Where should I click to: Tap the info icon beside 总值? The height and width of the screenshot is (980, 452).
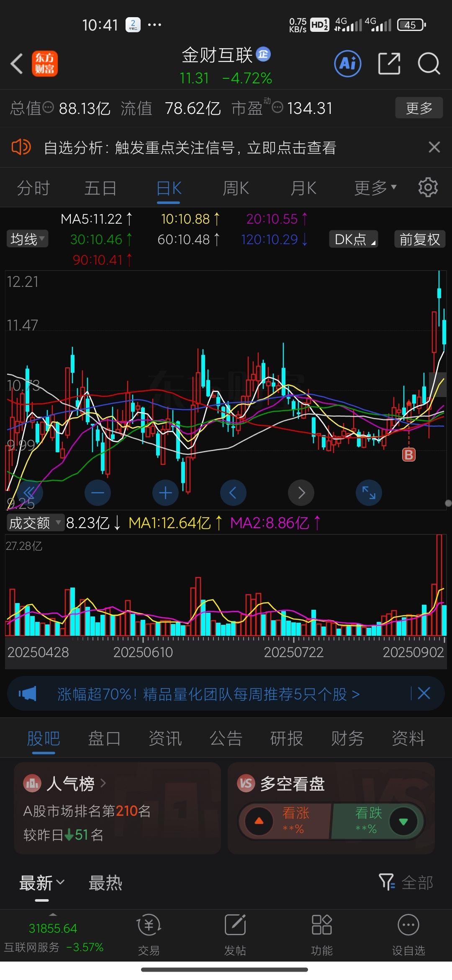(49, 107)
